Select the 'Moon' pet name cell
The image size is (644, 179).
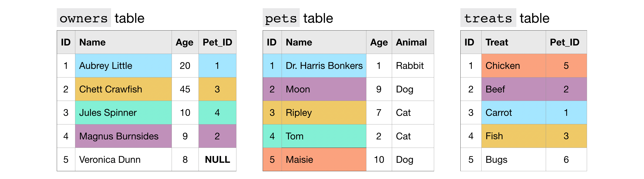pos(324,89)
